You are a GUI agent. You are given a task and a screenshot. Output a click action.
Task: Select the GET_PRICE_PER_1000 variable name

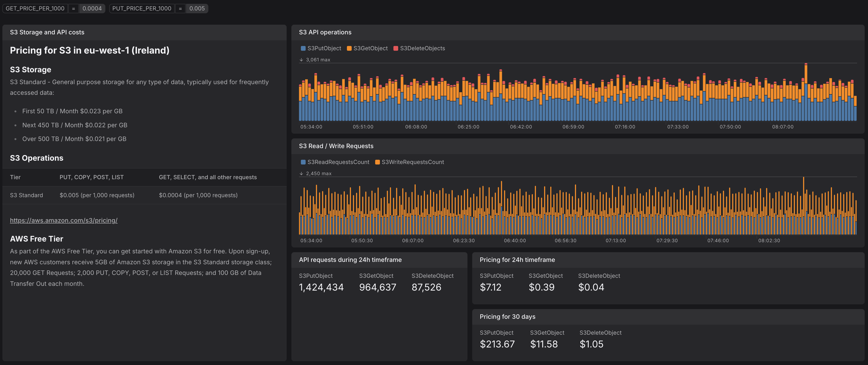tap(35, 9)
